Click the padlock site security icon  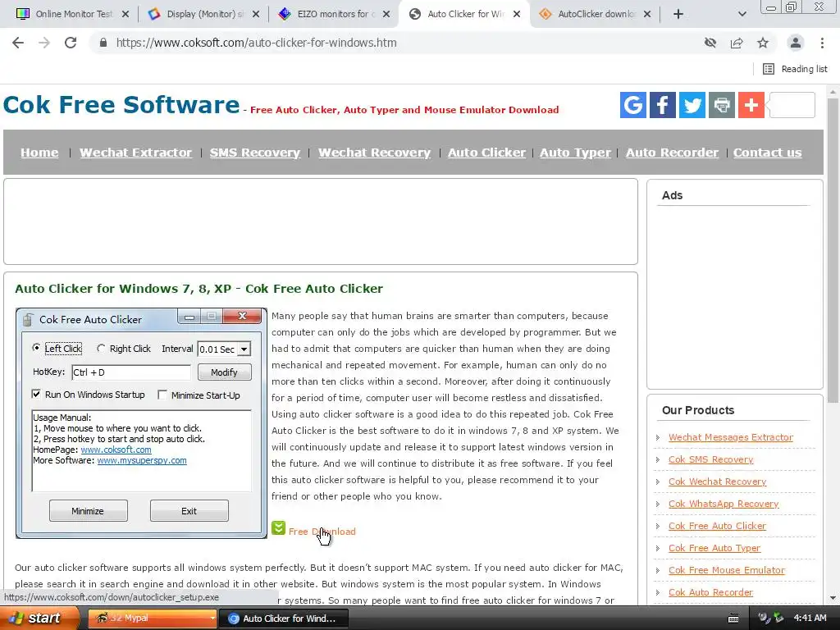pyautogui.click(x=103, y=43)
